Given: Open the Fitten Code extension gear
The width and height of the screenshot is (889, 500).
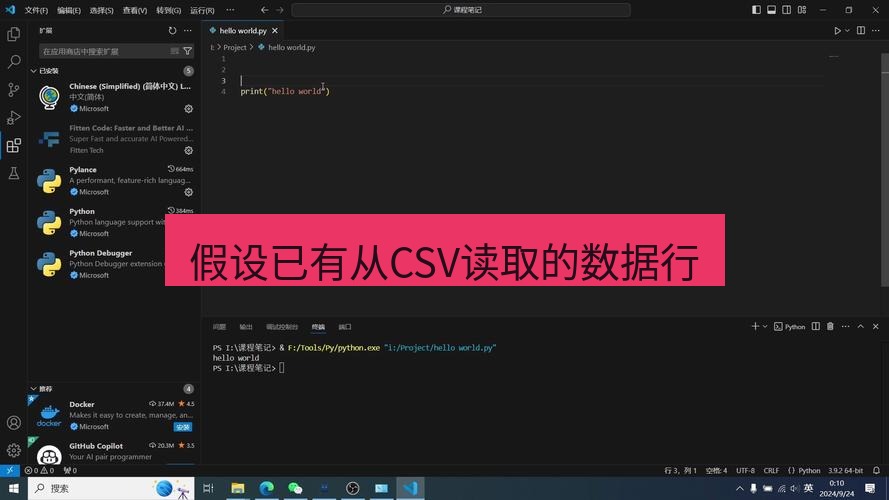Looking at the screenshot, I should click(x=189, y=150).
